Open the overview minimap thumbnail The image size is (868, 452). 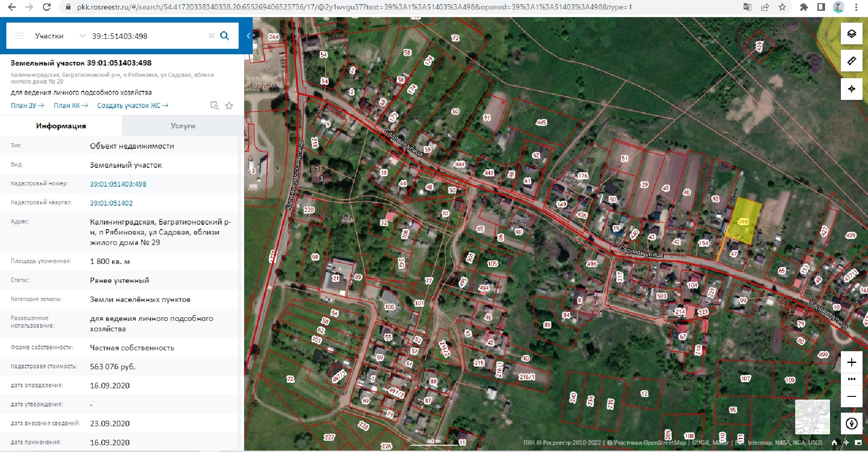click(x=812, y=417)
